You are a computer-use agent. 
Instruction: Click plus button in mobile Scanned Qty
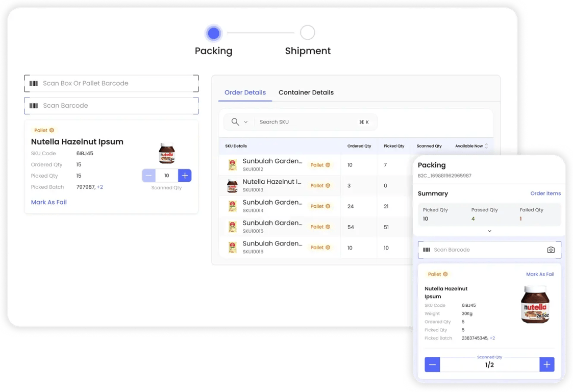[546, 364]
